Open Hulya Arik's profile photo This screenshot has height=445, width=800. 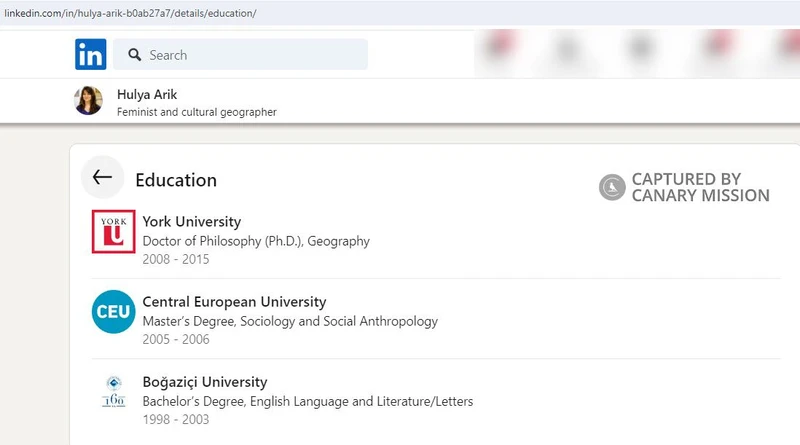tap(88, 101)
